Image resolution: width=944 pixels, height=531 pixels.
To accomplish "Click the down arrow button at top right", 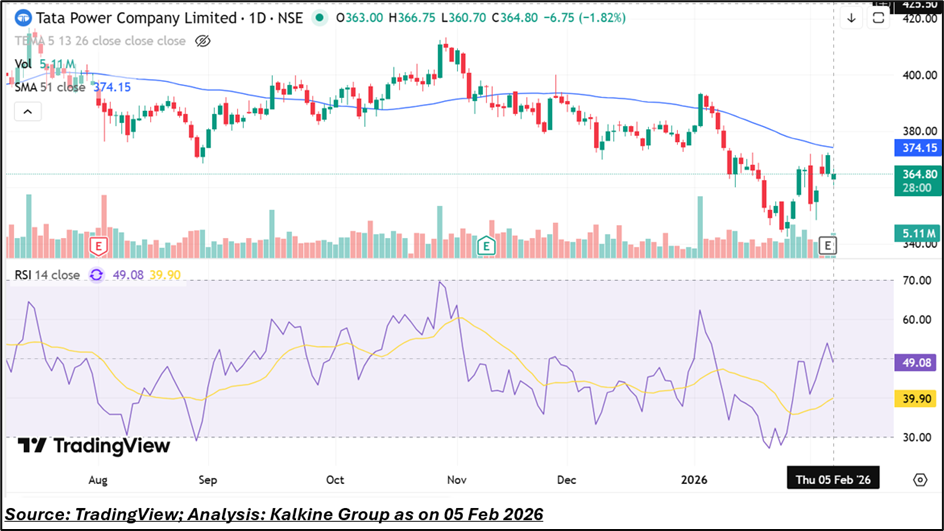I will click(x=851, y=18).
